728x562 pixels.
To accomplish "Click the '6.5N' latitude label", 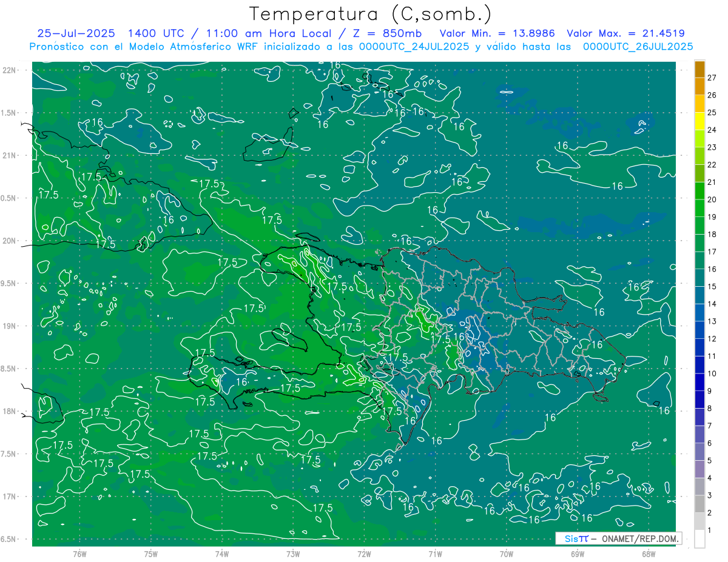I will click(x=8, y=539).
